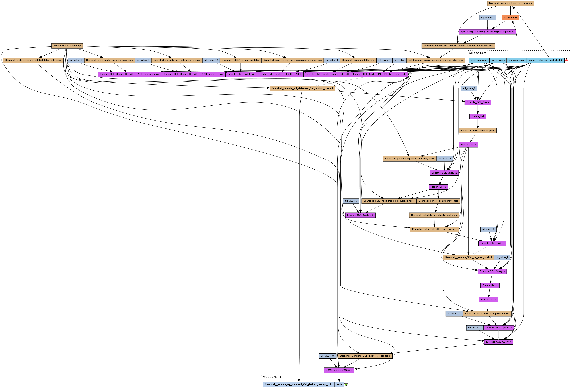Click the User_password workflow input
Viewport: 573px width, 392px height.
(479, 60)
